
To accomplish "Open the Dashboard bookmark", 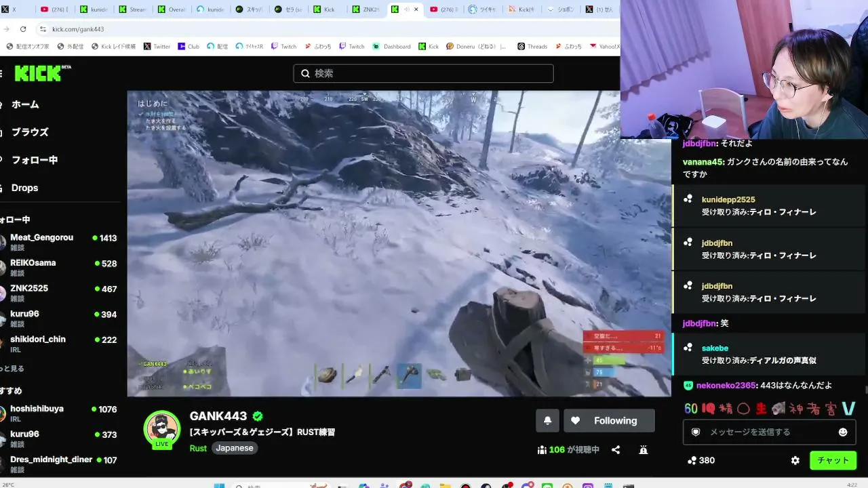I will 392,47.
